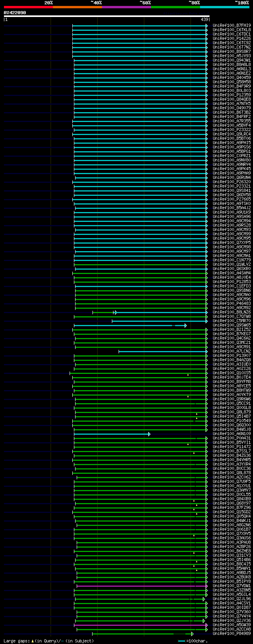Click the white query sequence ruler bar
Viewport: 253px width, 644px height.
coord(107,16)
